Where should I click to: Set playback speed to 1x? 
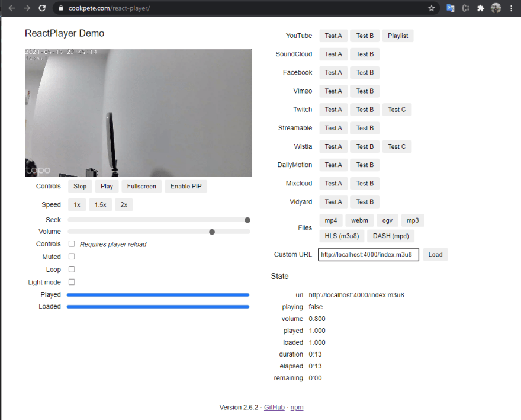[x=77, y=205]
